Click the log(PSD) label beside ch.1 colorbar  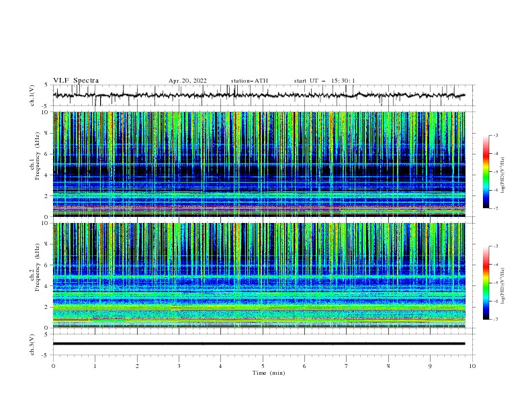(502, 175)
